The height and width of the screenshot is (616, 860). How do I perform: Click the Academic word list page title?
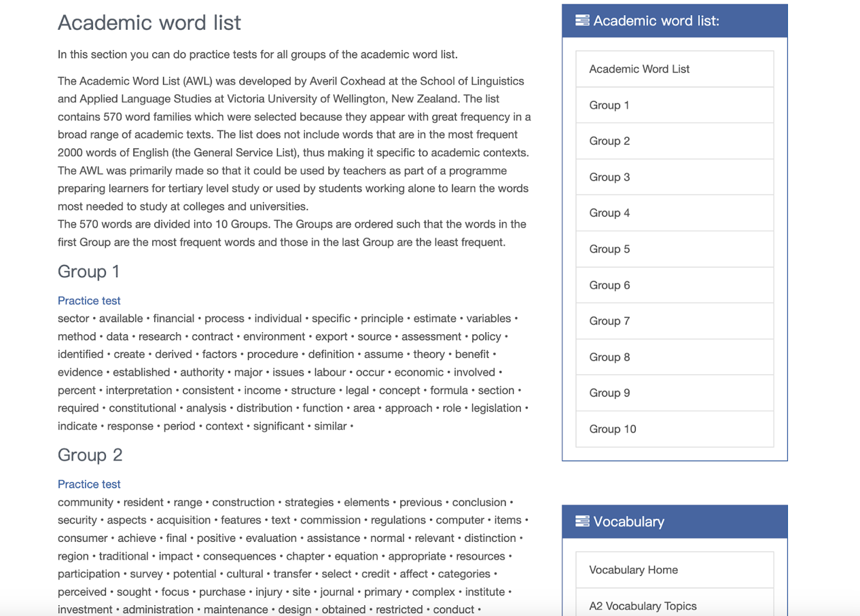click(149, 22)
